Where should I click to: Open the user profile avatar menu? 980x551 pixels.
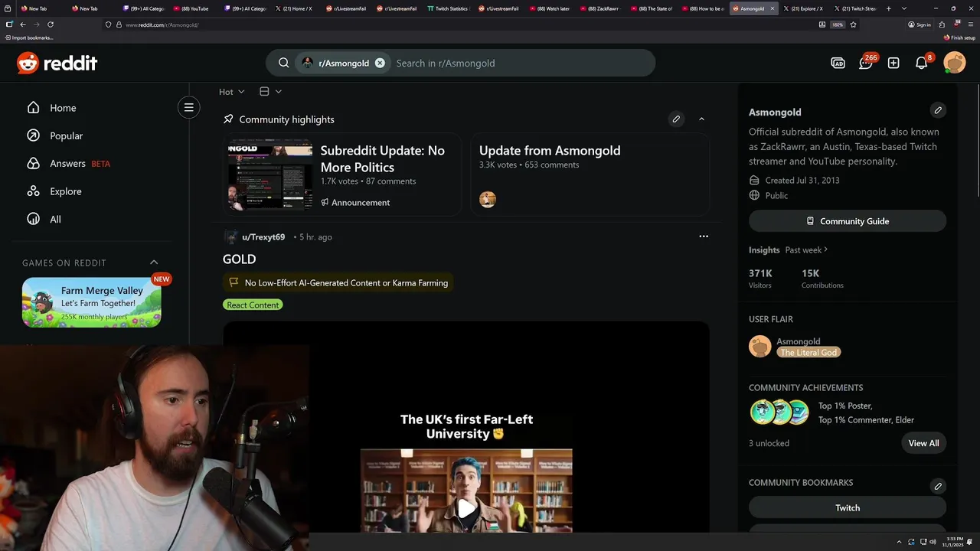point(955,63)
